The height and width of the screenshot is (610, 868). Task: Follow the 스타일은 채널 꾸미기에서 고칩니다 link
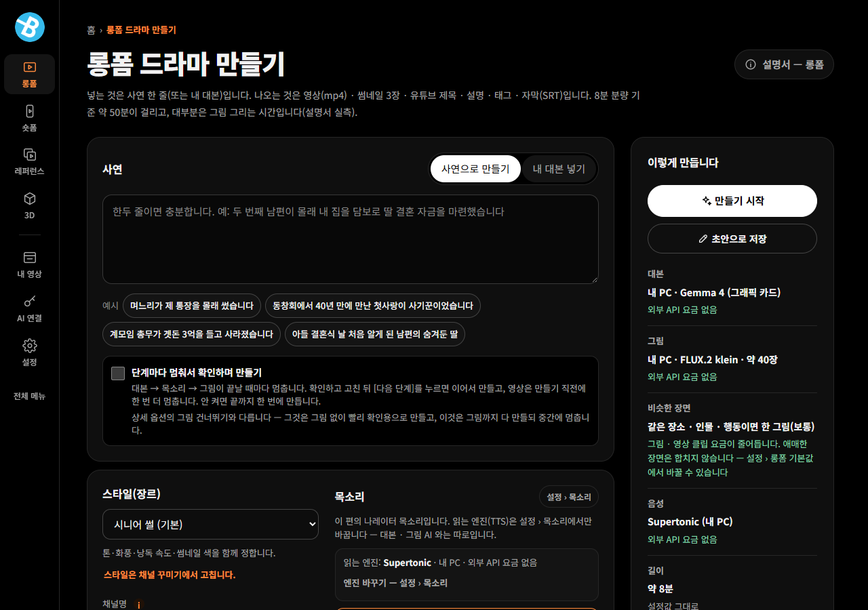[x=170, y=575]
